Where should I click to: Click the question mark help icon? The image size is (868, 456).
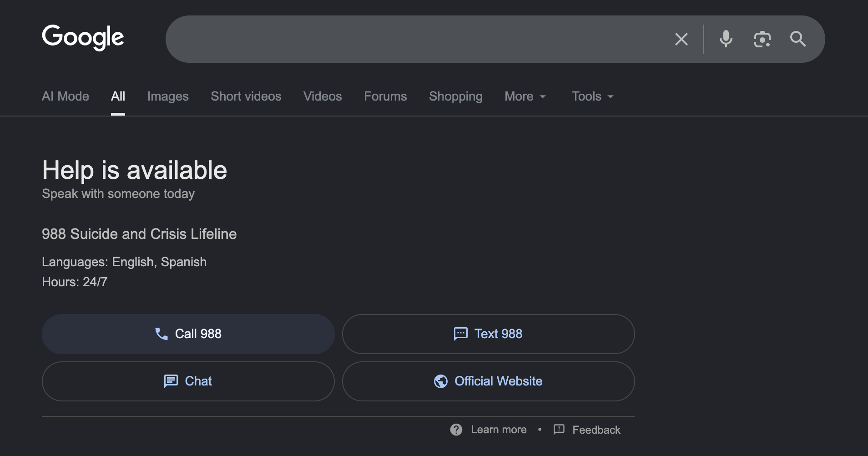click(456, 430)
